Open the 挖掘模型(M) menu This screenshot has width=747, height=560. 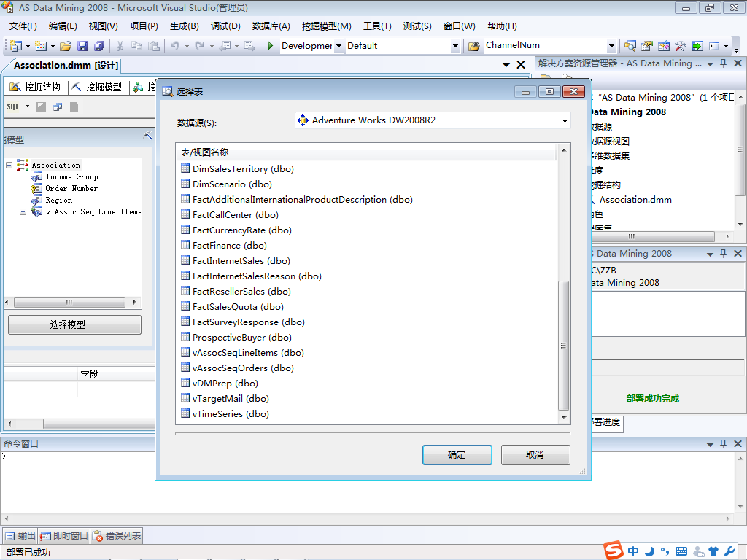(326, 26)
